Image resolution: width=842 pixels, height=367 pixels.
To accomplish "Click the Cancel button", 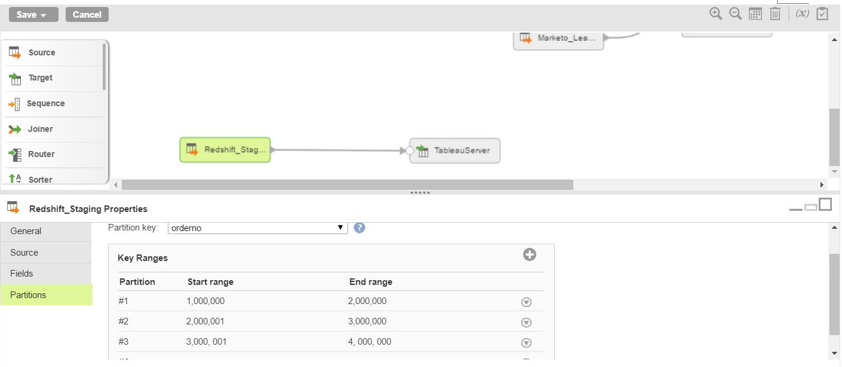I will pos(87,15).
